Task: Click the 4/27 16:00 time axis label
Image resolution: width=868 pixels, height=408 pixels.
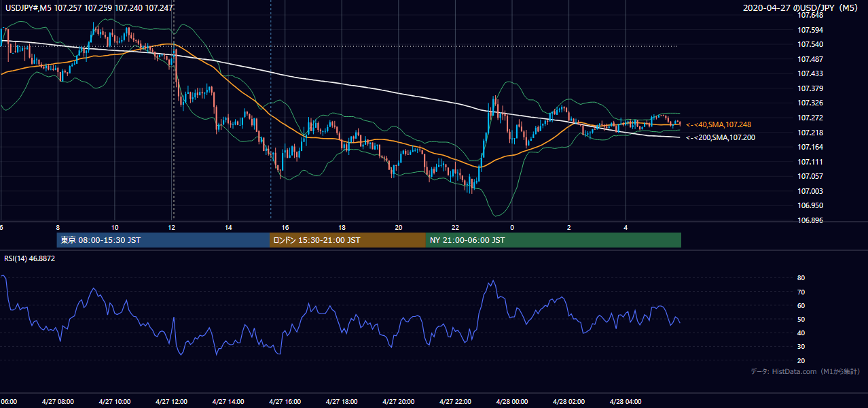Action: tap(285, 402)
